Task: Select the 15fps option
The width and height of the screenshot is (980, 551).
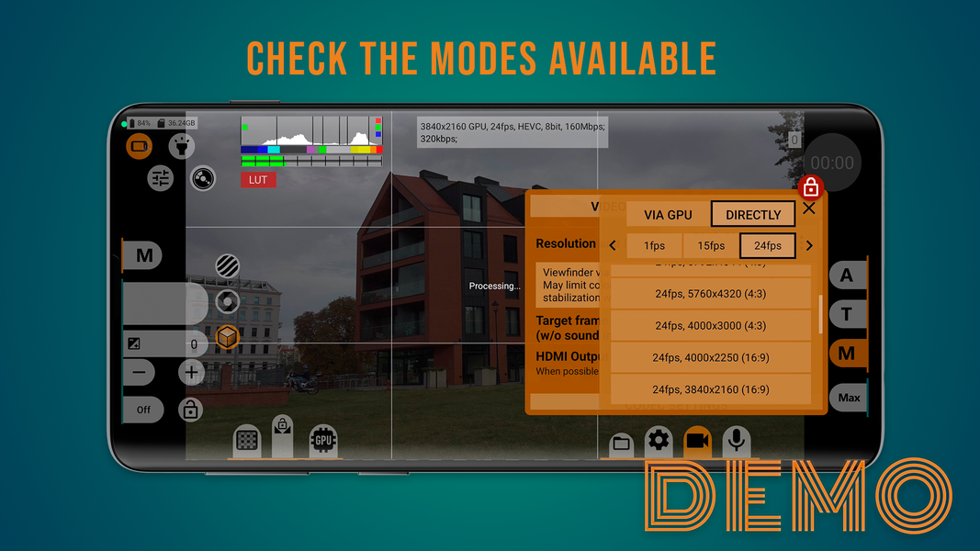Action: (x=711, y=245)
